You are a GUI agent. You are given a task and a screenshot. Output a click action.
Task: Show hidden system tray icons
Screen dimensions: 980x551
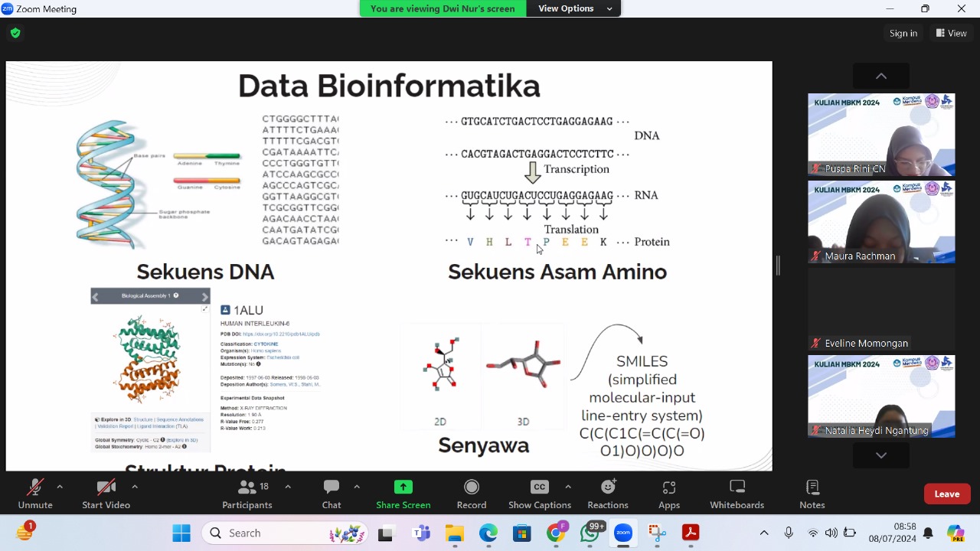(764, 533)
